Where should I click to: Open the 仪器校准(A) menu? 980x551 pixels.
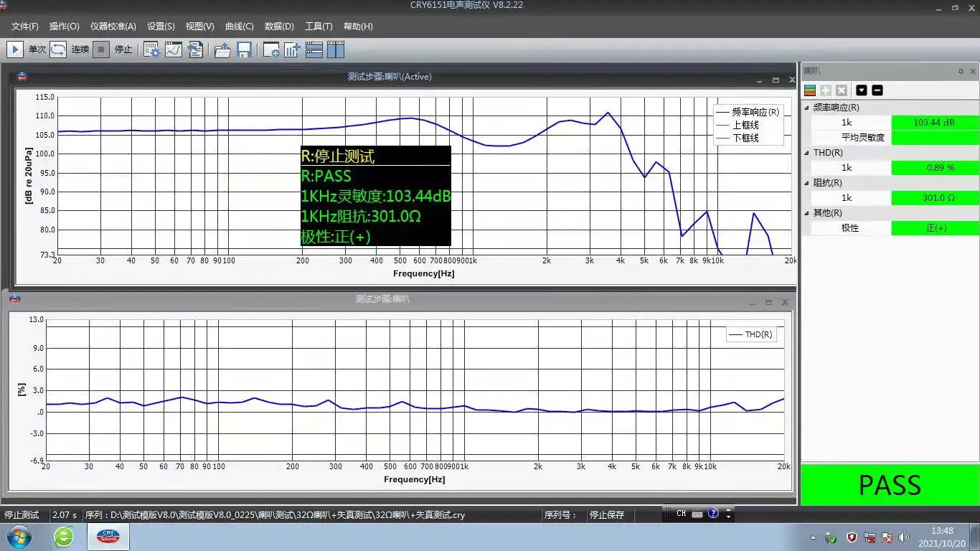[x=113, y=27]
